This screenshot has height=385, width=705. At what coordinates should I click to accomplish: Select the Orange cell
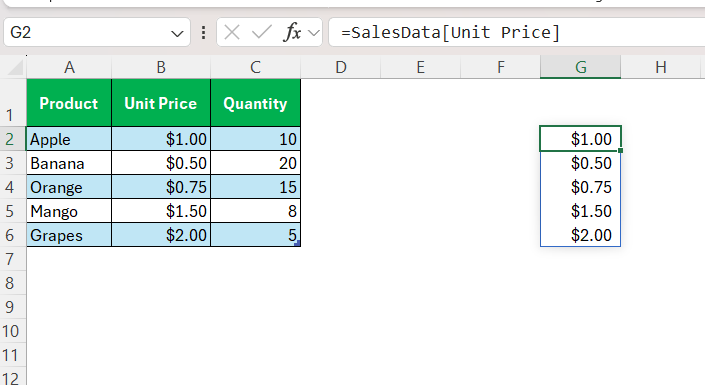(69, 187)
